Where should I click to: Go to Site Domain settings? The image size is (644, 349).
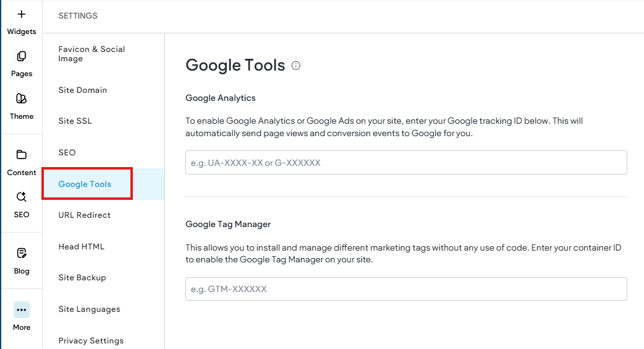tap(83, 90)
